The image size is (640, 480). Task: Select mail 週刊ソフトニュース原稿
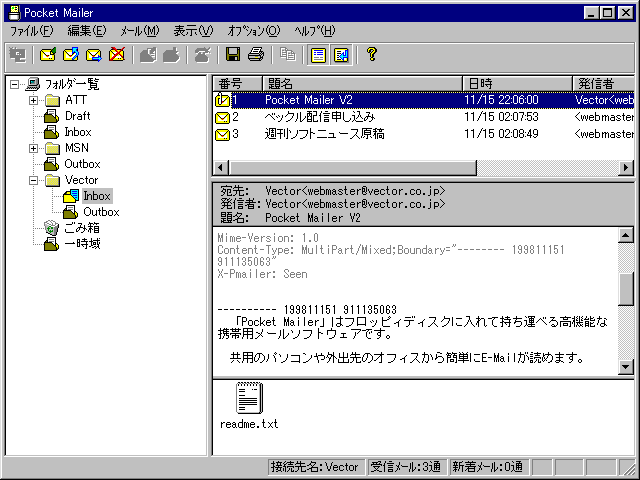tap(424, 134)
